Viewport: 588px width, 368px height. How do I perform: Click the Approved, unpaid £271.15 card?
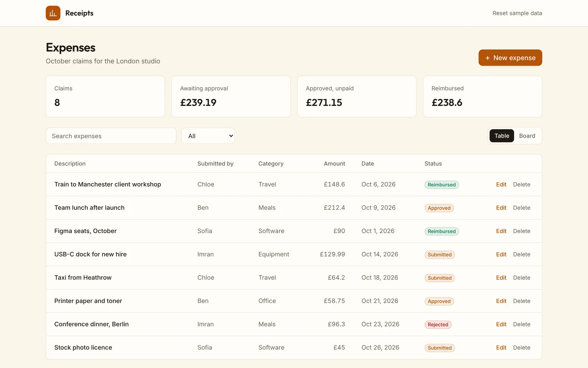[x=357, y=96]
